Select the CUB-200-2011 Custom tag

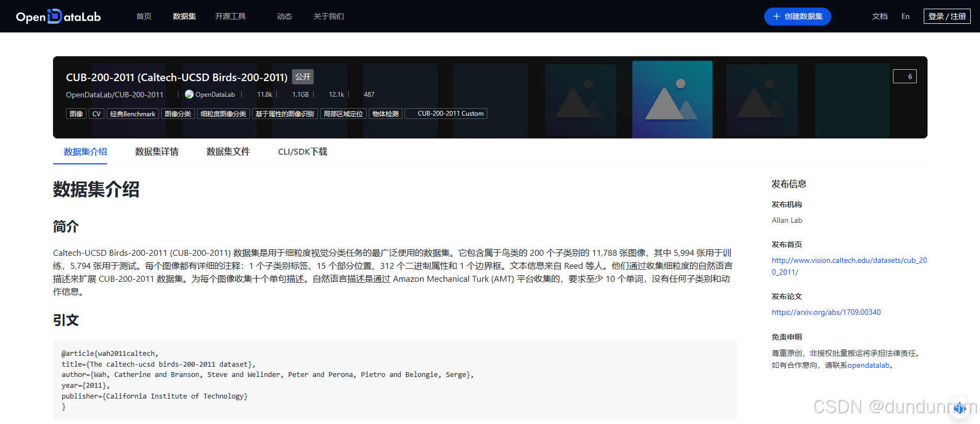pos(446,114)
